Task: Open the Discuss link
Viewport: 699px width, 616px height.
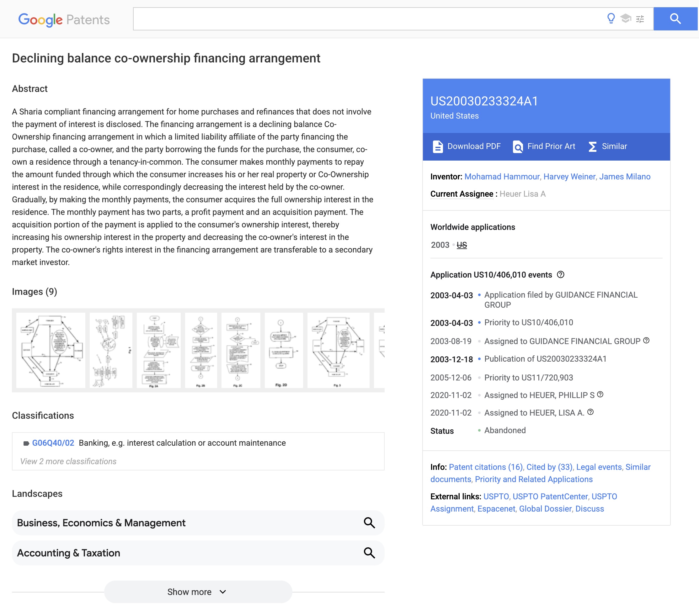Action: [x=590, y=509]
